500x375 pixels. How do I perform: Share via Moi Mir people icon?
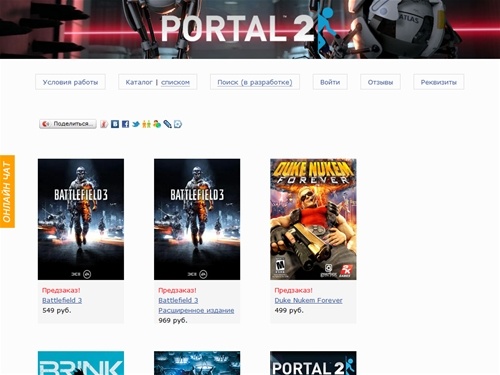coord(157,124)
